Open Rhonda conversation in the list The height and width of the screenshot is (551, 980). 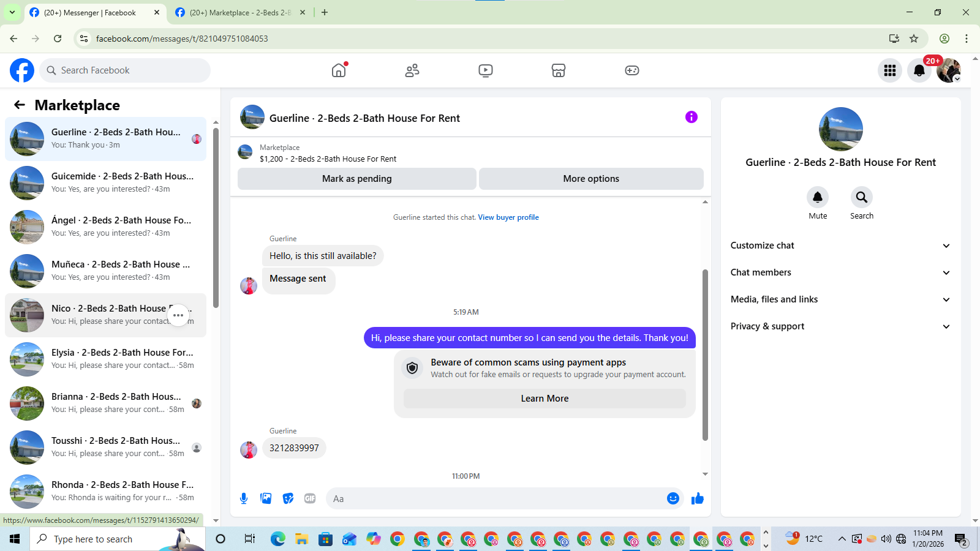pos(105,492)
